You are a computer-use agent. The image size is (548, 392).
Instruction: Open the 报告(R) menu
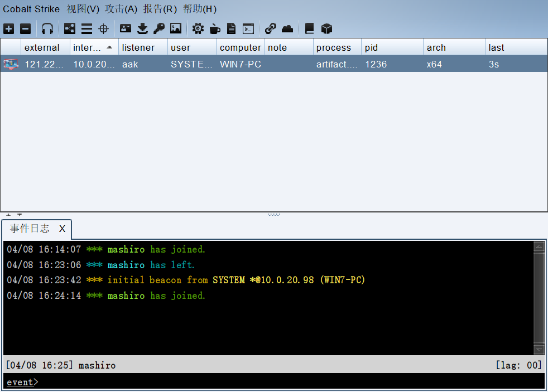[160, 9]
